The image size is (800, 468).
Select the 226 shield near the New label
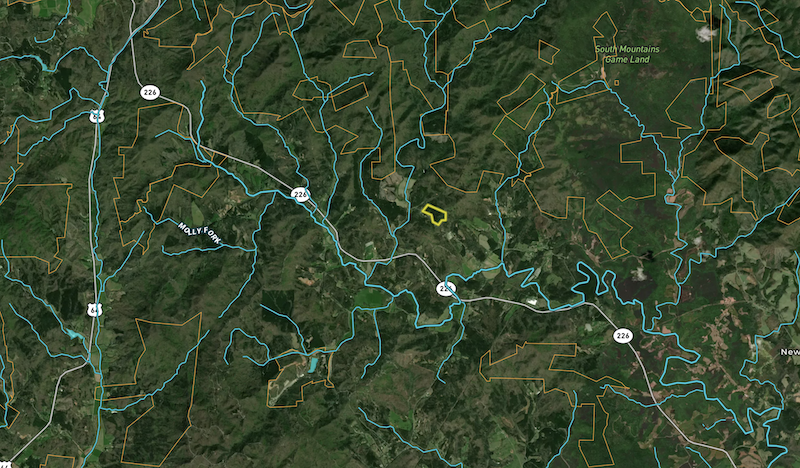622,335
